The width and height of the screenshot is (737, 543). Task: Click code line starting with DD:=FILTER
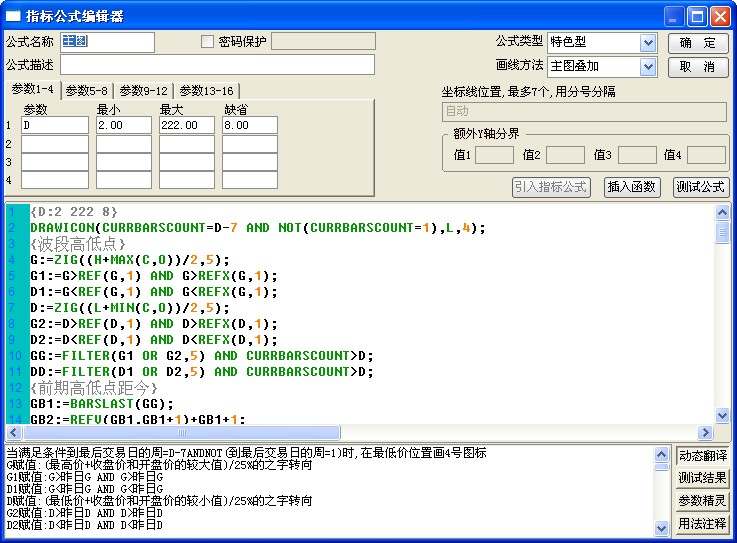(x=202, y=372)
